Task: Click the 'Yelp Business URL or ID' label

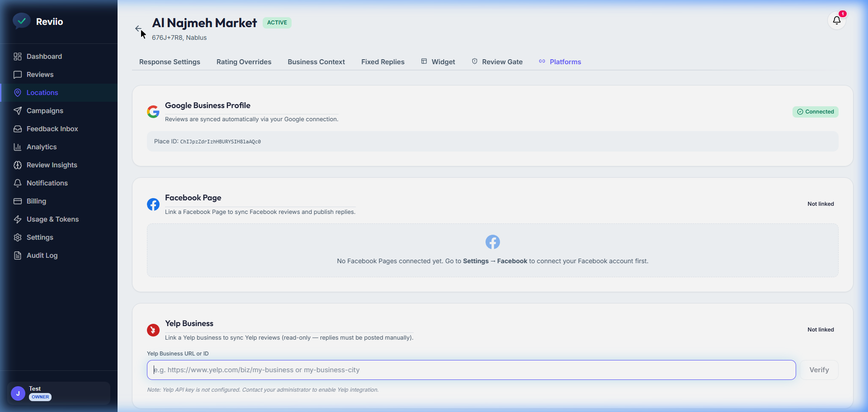Action: click(178, 354)
